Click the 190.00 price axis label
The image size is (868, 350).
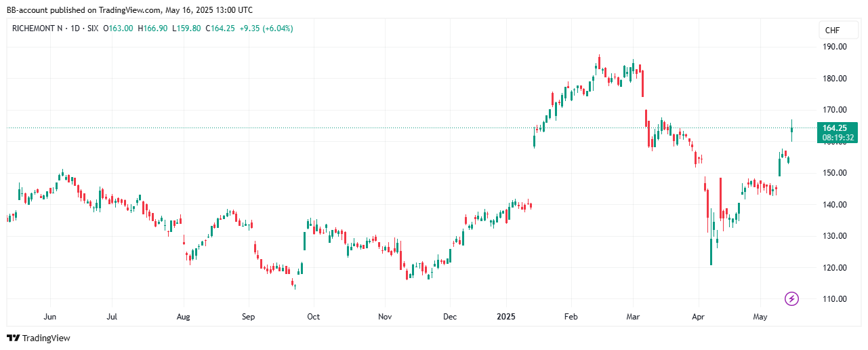pyautogui.click(x=834, y=47)
